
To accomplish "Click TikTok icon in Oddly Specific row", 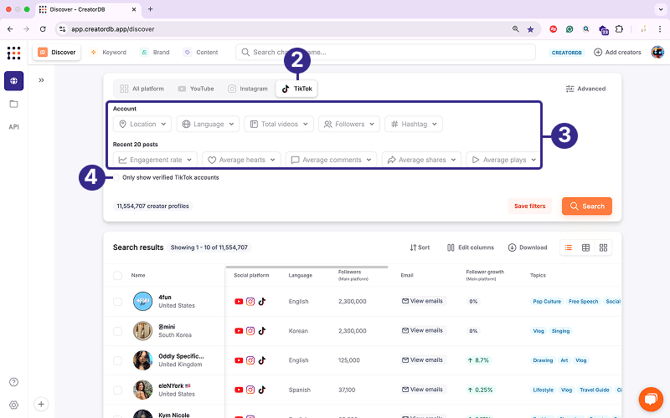I will (x=262, y=360).
